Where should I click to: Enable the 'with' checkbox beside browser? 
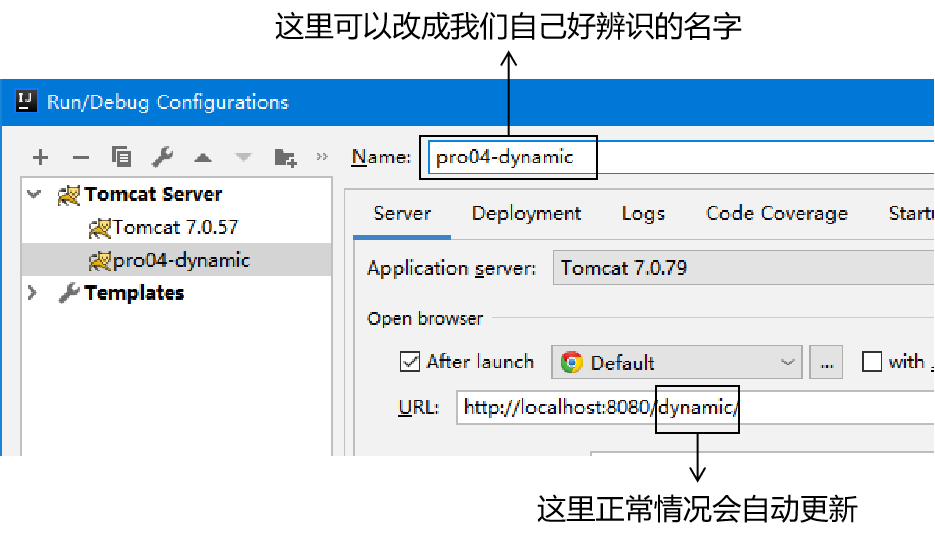pos(872,362)
